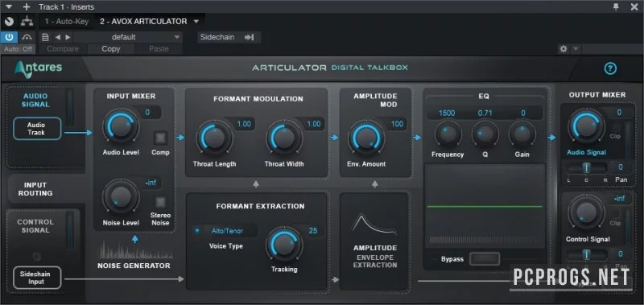Click the EQ gain value 0

(x=523, y=113)
